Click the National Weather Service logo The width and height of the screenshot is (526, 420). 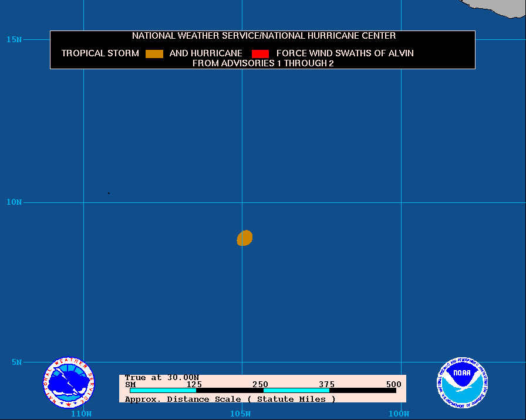tap(69, 382)
